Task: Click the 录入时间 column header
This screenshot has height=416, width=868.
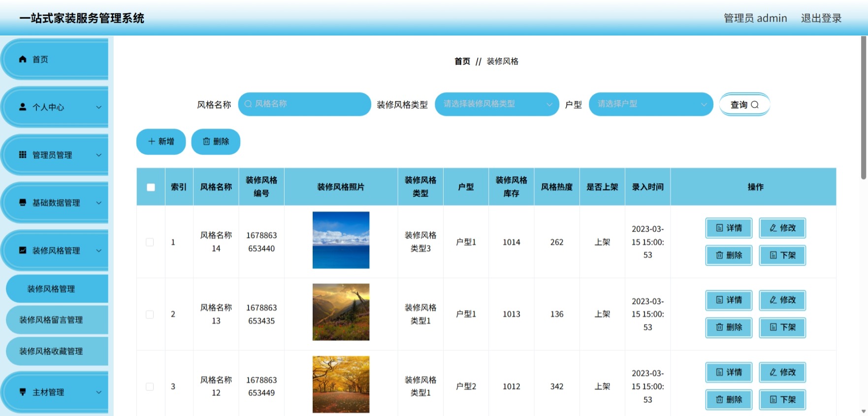Action: [647, 187]
